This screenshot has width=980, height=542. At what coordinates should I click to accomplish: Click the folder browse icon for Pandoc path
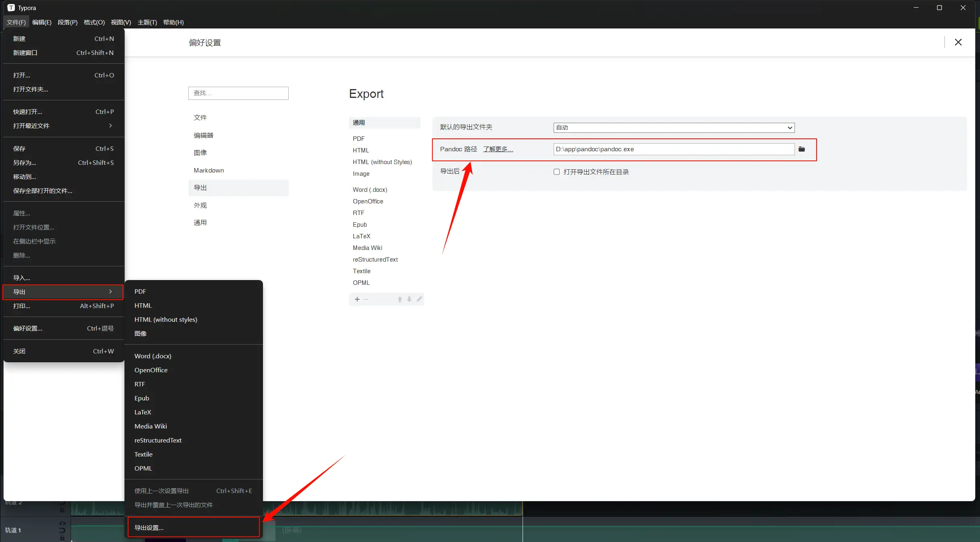(x=802, y=149)
